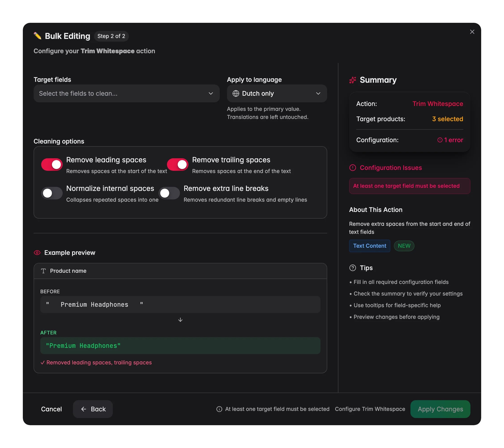Open the Target fields dropdown
This screenshot has height=448, width=504.
126,94
